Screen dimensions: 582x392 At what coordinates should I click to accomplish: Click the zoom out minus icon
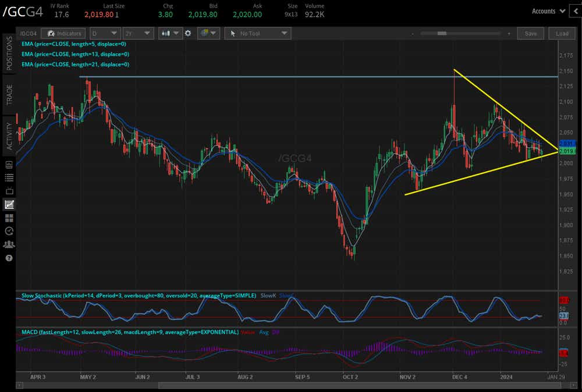point(413,34)
